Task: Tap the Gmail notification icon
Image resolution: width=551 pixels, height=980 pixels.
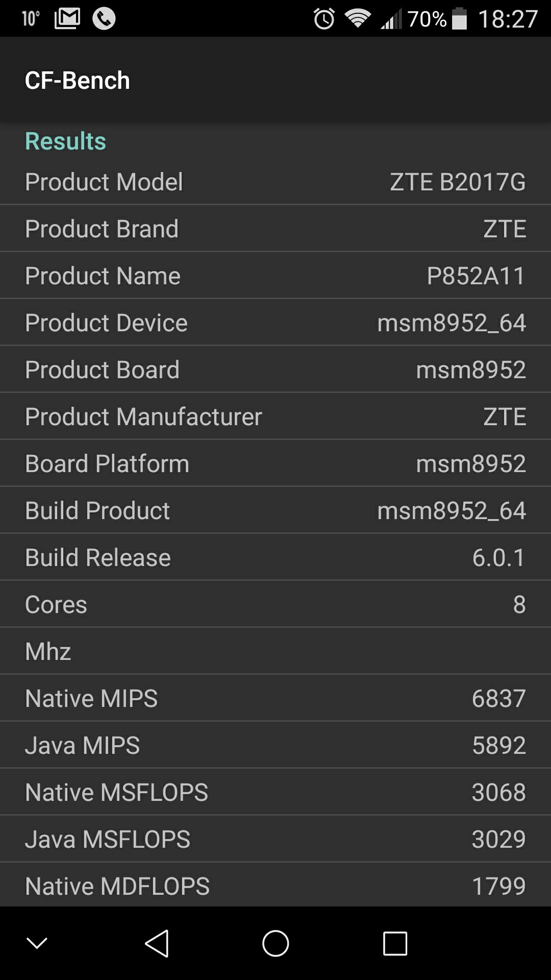Action: [67, 19]
